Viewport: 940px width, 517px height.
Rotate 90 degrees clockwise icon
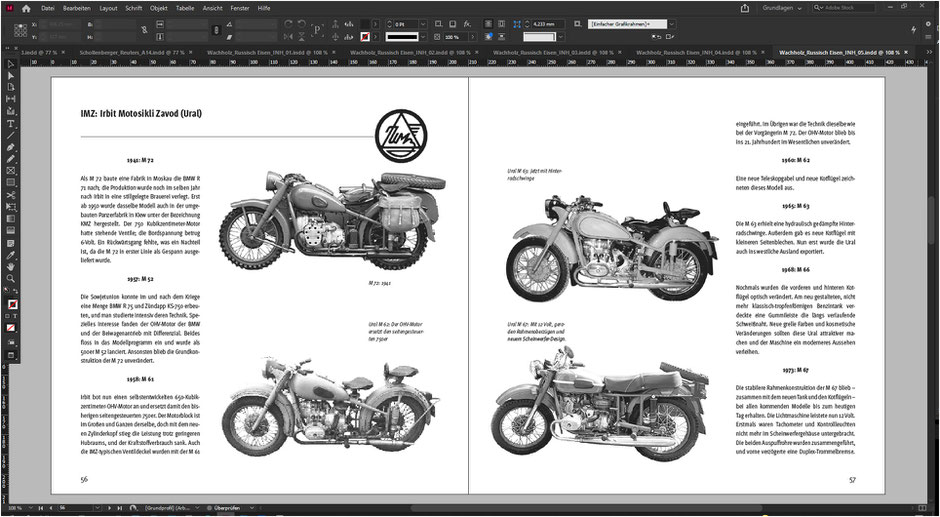[x=288, y=24]
